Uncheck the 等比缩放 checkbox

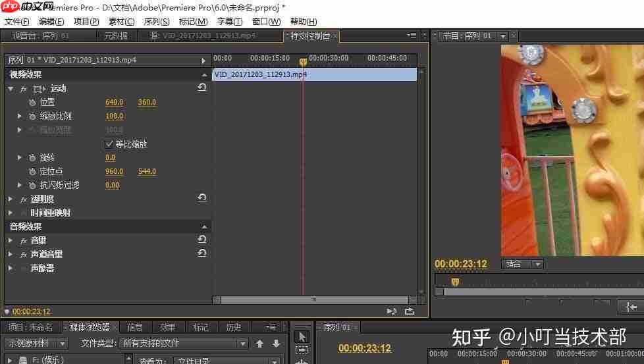pos(109,143)
